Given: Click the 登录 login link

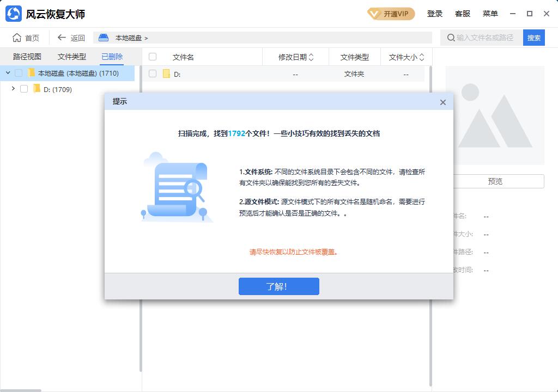Looking at the screenshot, I should tap(434, 14).
